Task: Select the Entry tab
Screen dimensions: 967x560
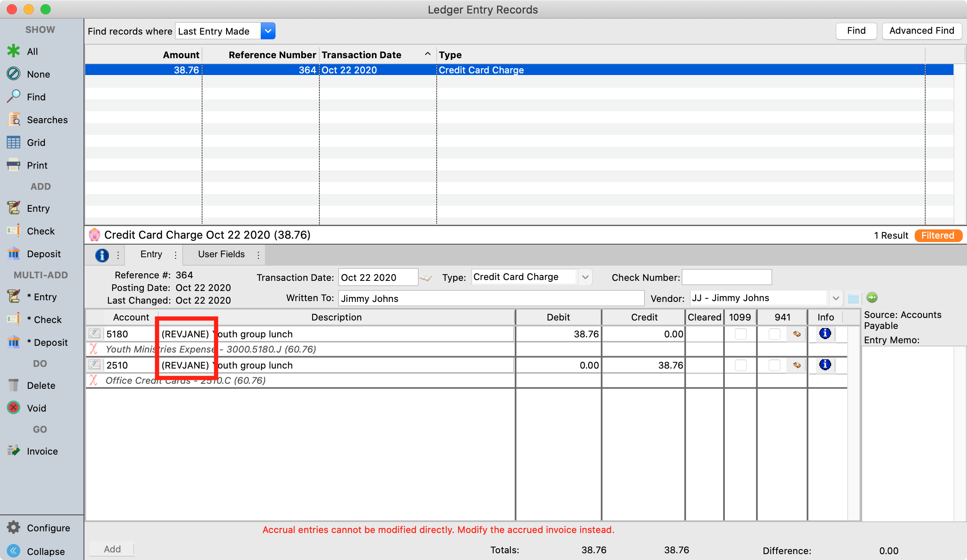Action: [x=151, y=254]
